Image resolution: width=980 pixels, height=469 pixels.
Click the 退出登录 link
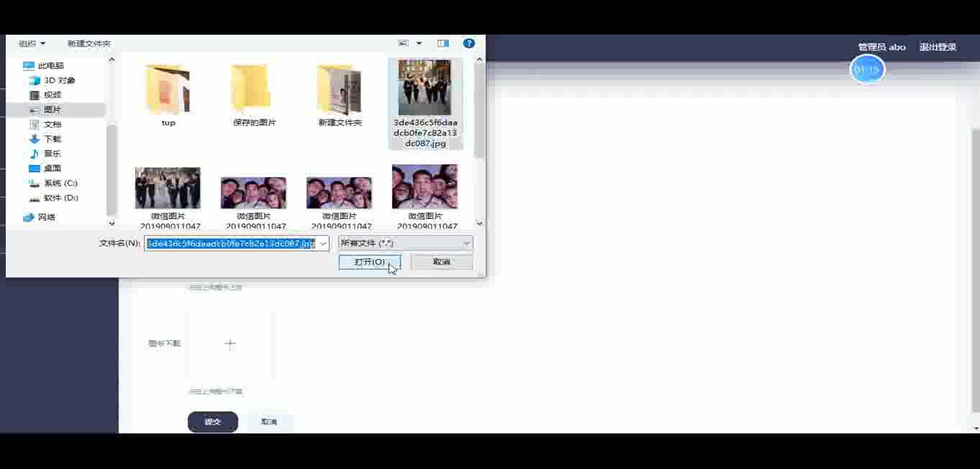coord(938,47)
